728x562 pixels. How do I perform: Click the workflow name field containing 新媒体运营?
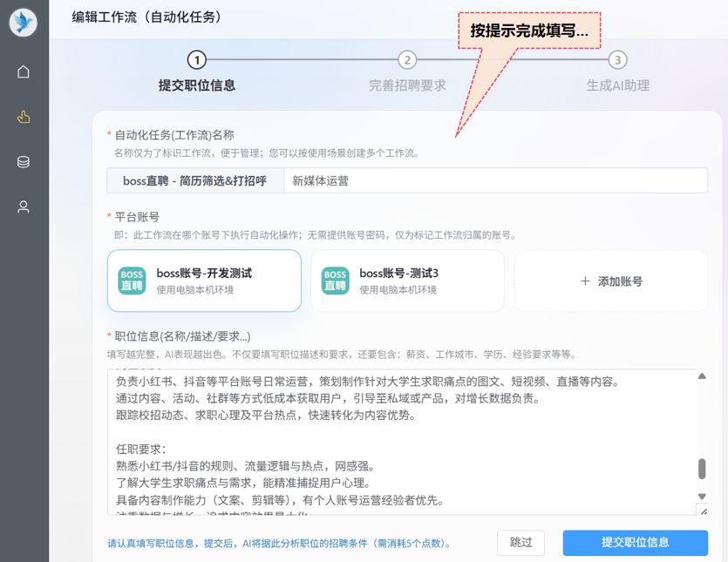494,181
